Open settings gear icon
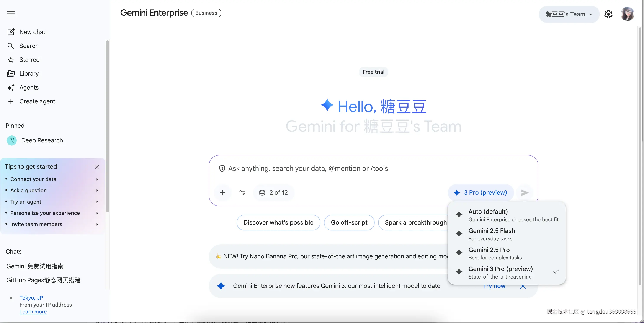This screenshot has height=323, width=644. point(608,14)
